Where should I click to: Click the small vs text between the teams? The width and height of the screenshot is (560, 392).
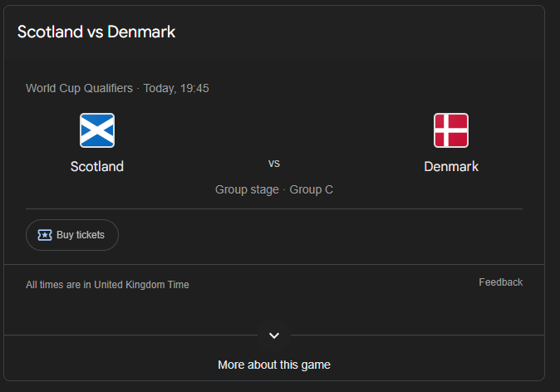click(x=274, y=163)
